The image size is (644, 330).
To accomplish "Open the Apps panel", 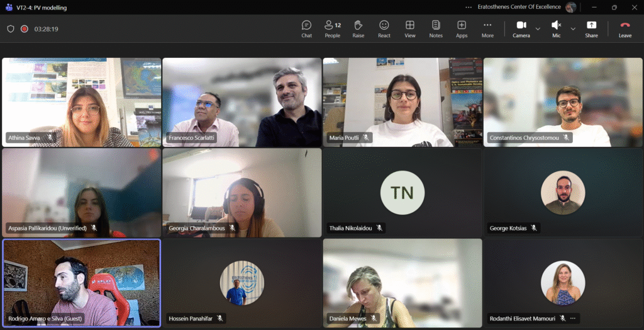I will 462,28.
